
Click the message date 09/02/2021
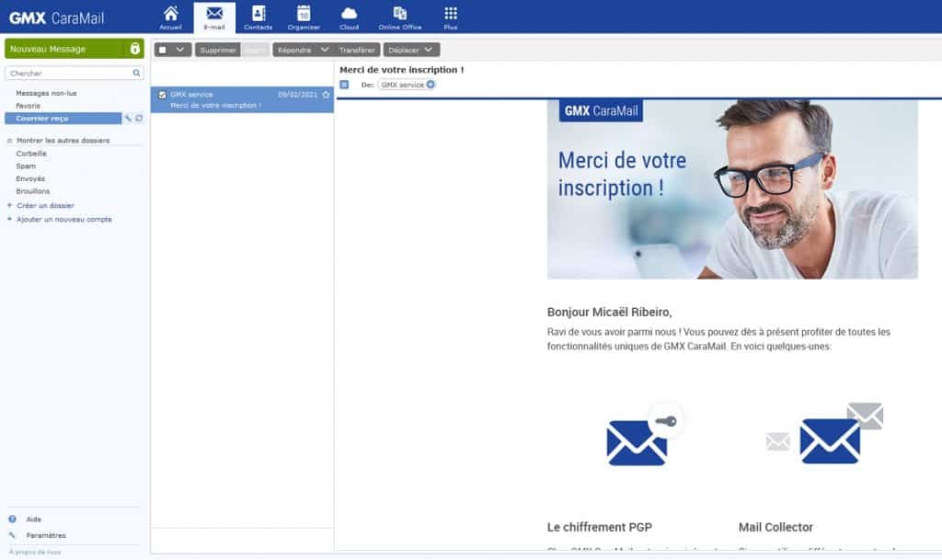pyautogui.click(x=297, y=94)
